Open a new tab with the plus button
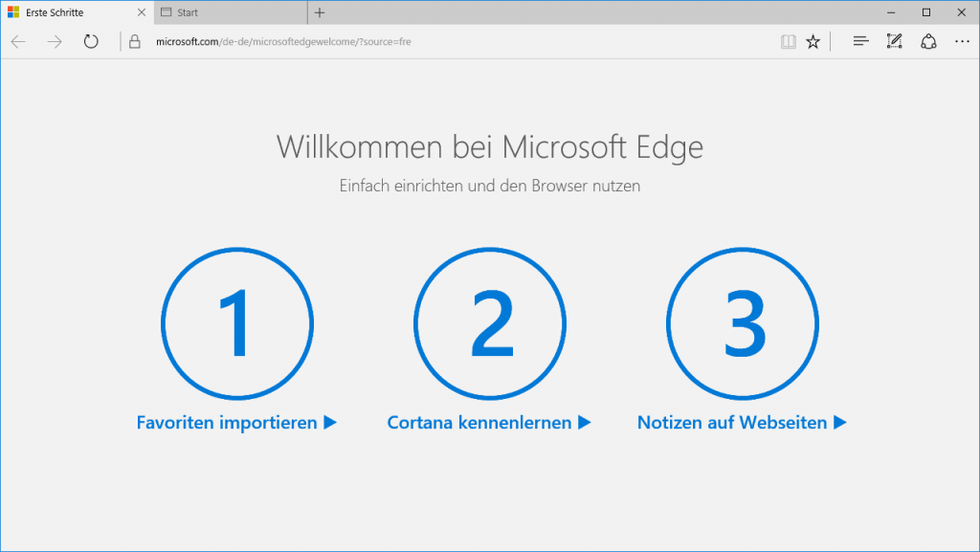Viewport: 980px width, 552px height. click(320, 12)
